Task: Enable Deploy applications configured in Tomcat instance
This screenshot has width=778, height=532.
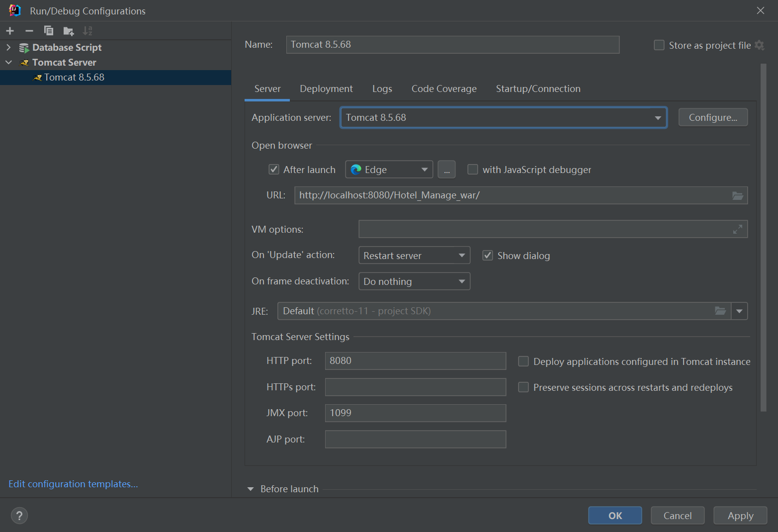Action: (x=523, y=361)
